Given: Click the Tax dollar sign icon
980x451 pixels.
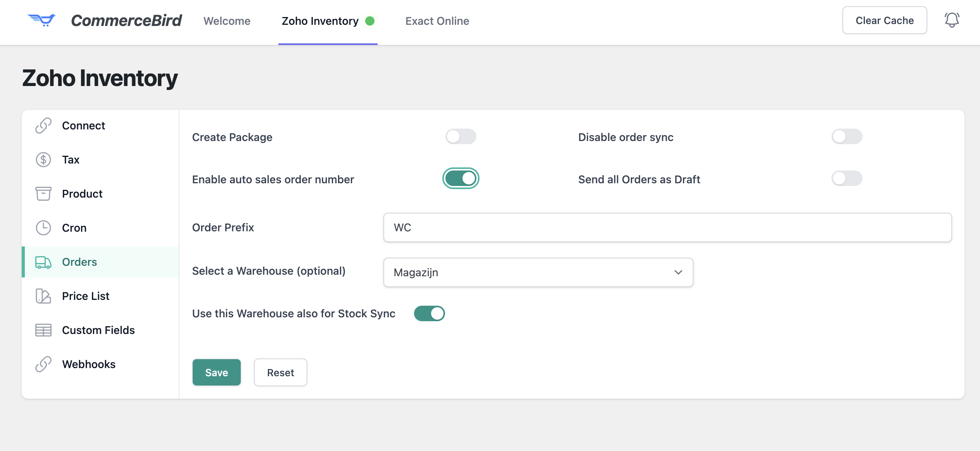Looking at the screenshot, I should coord(43,160).
